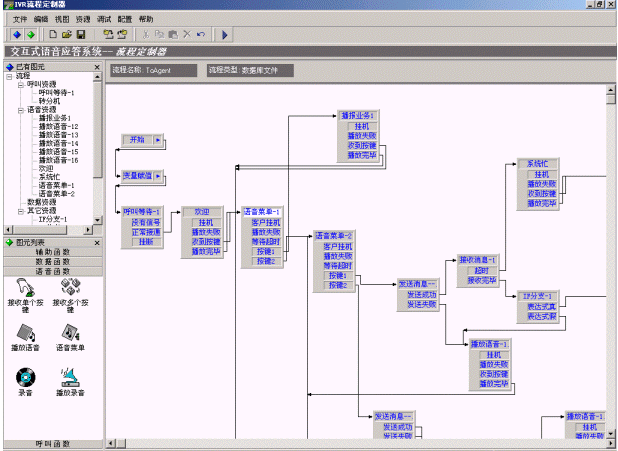Screen dimensions: 618x451
Task: Click the green diamond toolbar icon
Action: tap(31, 35)
